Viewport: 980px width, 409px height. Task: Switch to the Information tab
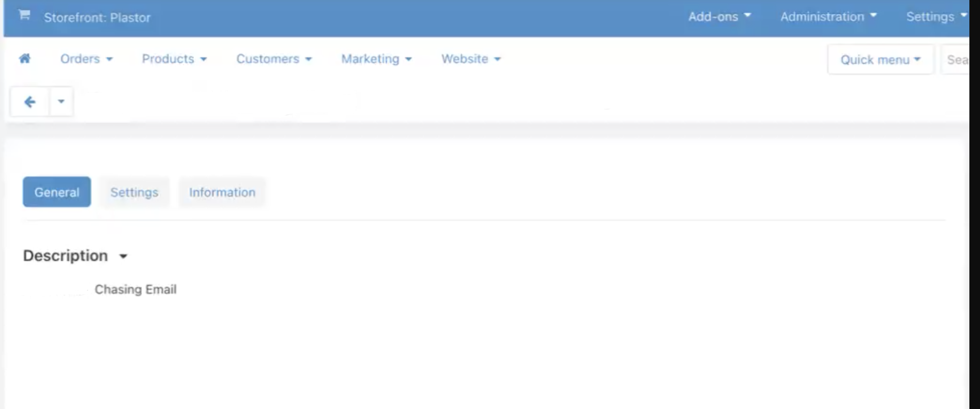click(222, 192)
